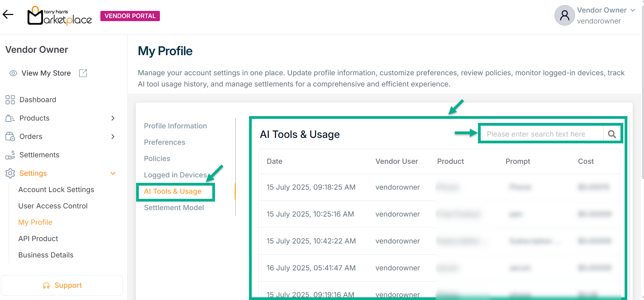Collapse the Settings menu chevron

click(x=113, y=173)
